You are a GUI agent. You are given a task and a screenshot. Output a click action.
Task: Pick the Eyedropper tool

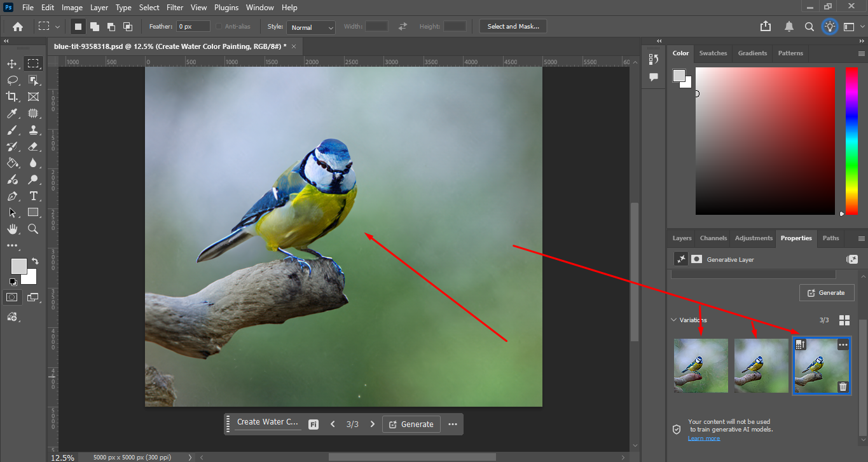tap(11, 113)
